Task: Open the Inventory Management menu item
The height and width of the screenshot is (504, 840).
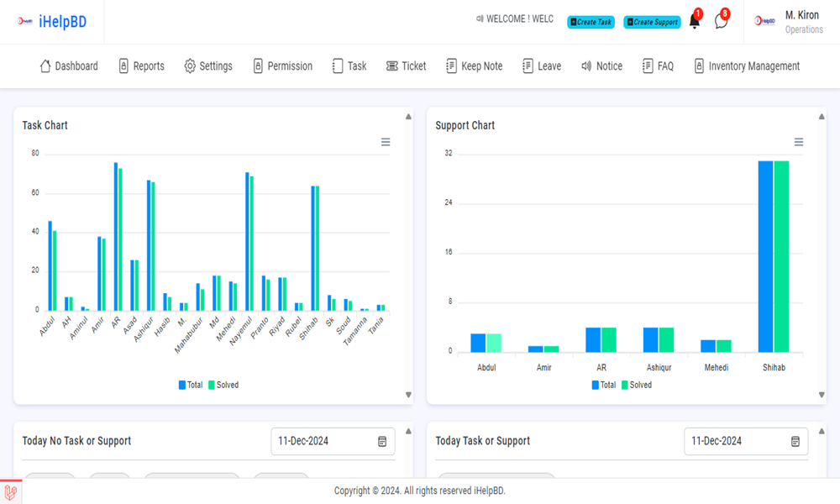Action: point(746,66)
